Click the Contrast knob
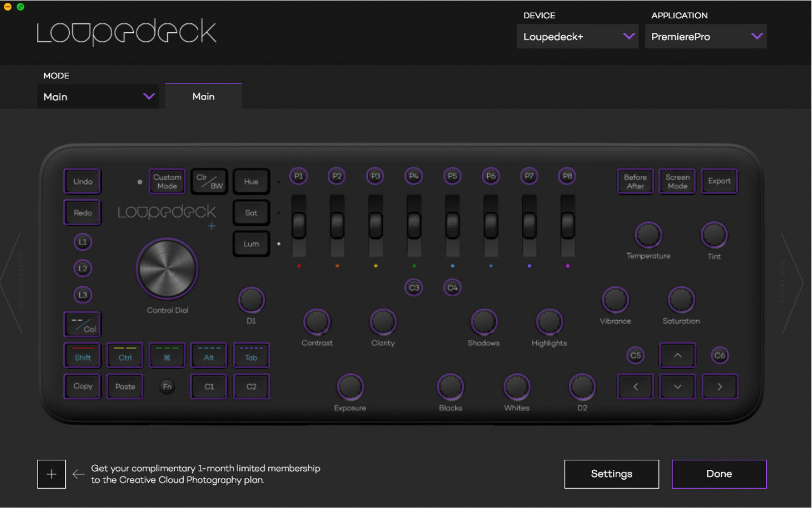The height and width of the screenshot is (508, 812). coord(317,322)
